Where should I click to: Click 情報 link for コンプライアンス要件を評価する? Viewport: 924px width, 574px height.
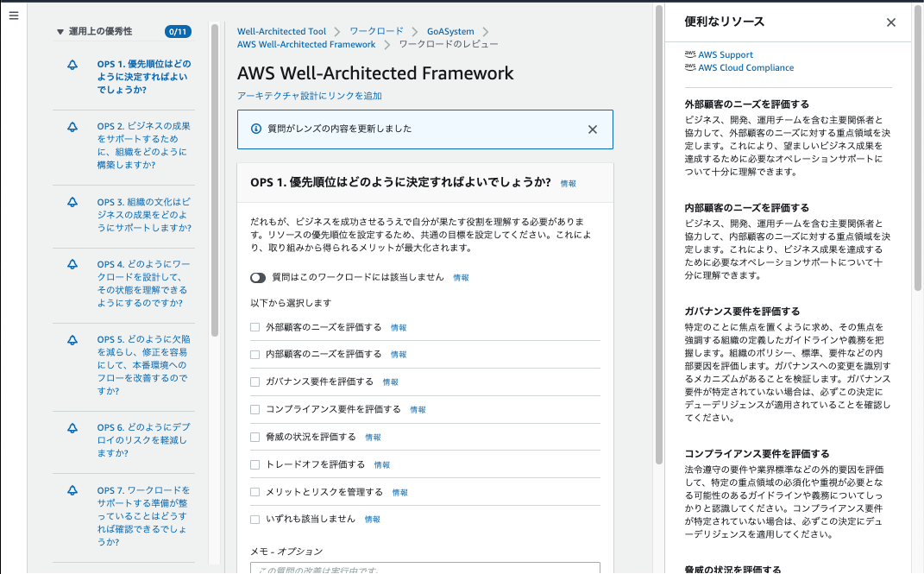[418, 410]
